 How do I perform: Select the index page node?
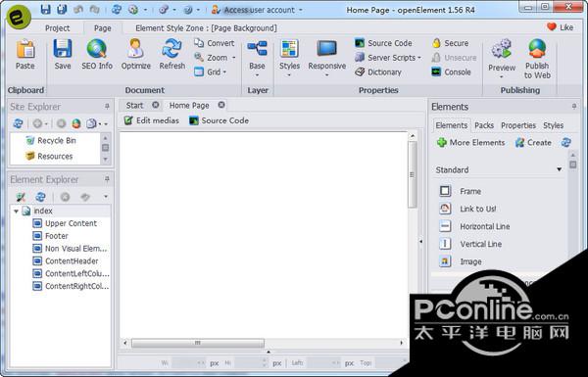click(x=37, y=211)
